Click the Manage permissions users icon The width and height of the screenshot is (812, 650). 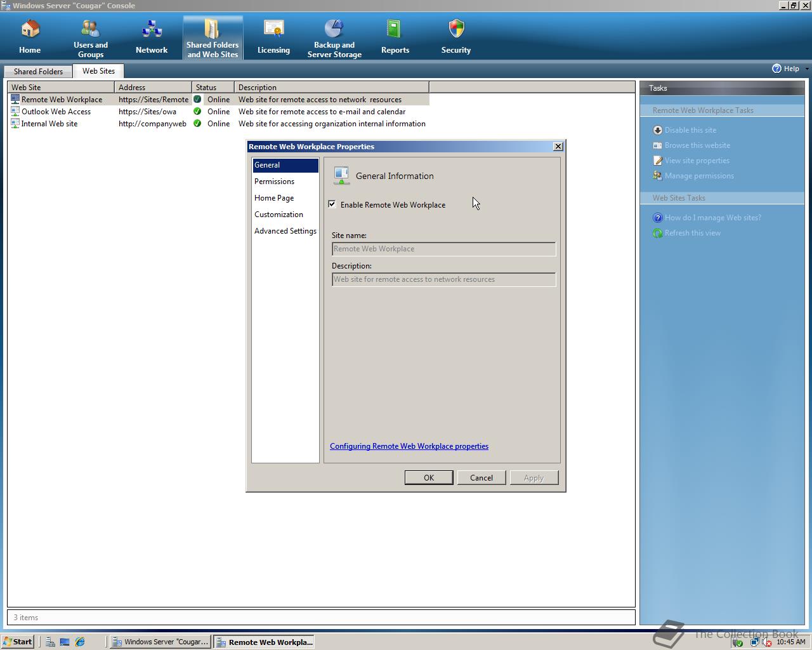point(658,176)
